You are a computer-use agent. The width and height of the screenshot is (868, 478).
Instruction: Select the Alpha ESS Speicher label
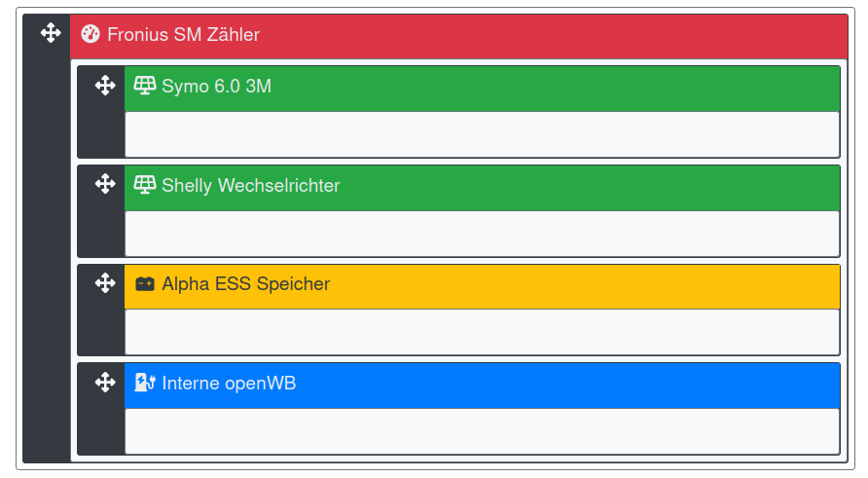[245, 284]
